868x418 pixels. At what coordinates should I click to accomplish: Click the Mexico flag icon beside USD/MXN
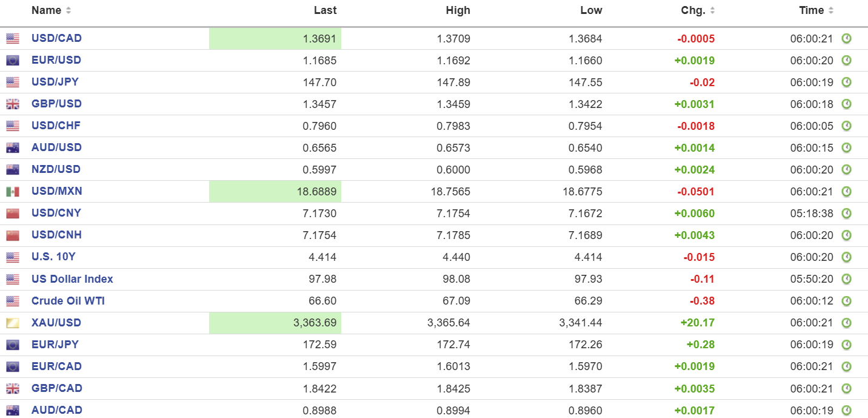[13, 192]
